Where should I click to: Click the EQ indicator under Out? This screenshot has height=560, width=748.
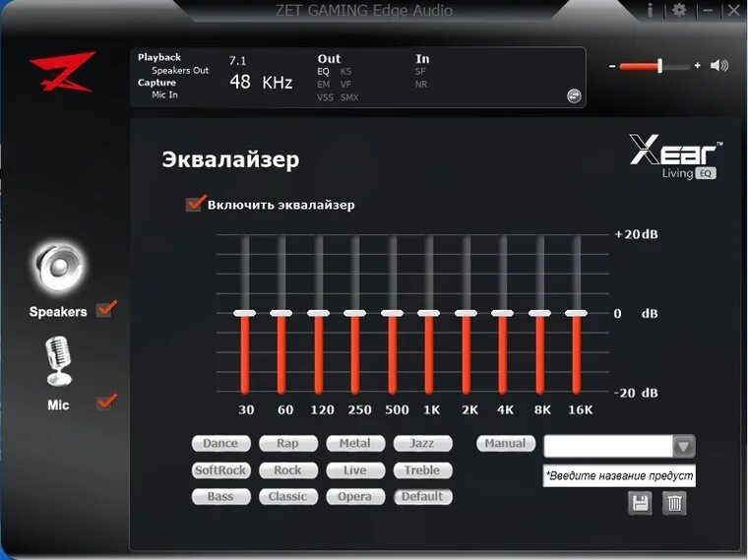[323, 72]
